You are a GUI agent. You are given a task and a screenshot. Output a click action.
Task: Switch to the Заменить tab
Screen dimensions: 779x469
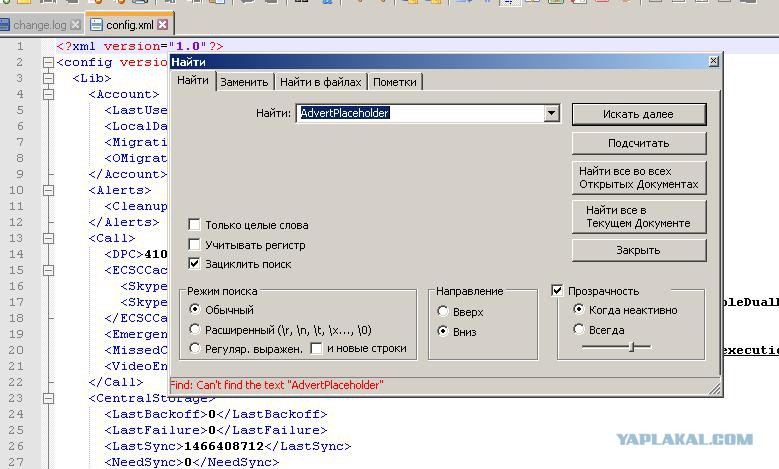coord(244,82)
